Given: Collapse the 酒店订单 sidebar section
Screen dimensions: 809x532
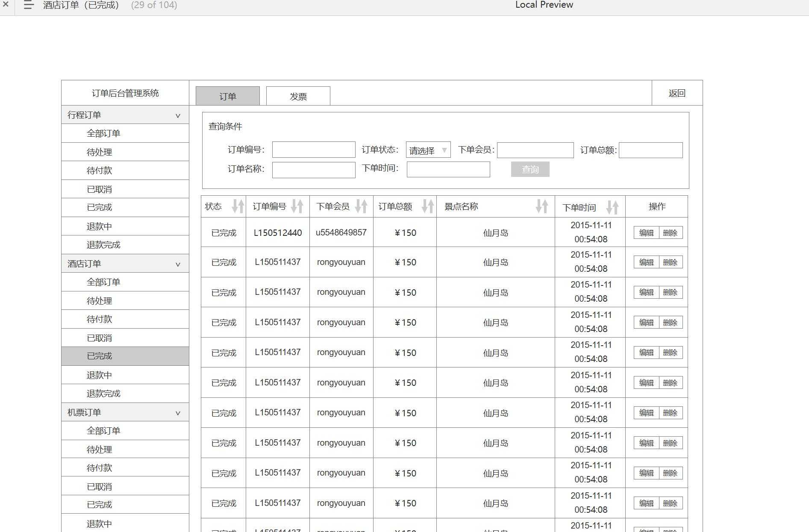Looking at the screenshot, I should [178, 264].
